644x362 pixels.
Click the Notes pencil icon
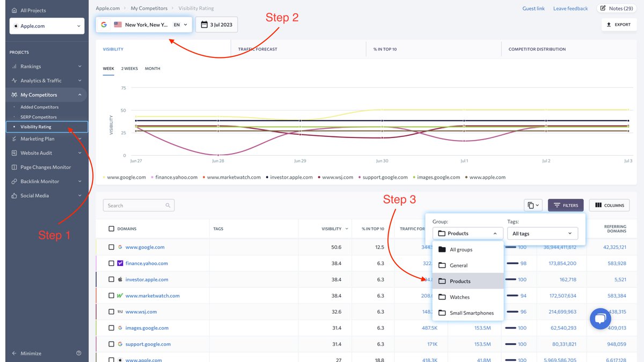click(603, 8)
